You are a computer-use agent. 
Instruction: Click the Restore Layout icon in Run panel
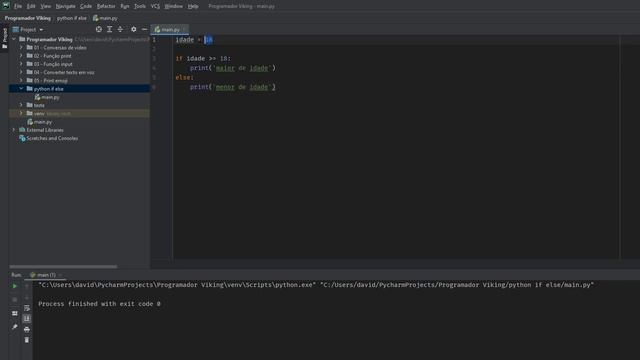coord(15,313)
